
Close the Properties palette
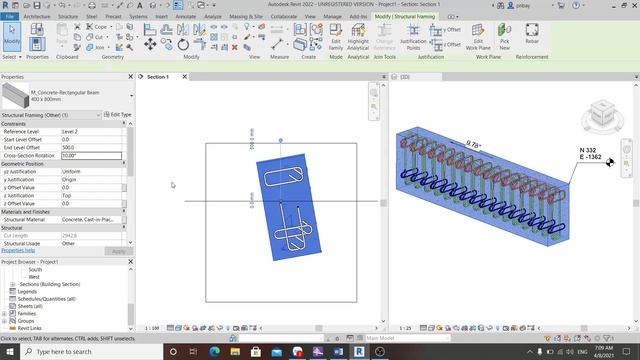131,77
